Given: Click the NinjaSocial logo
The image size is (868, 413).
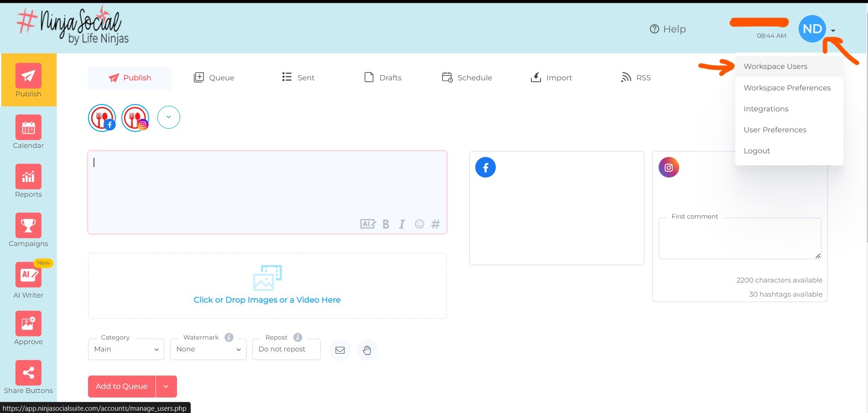Looking at the screenshot, I should (73, 26).
